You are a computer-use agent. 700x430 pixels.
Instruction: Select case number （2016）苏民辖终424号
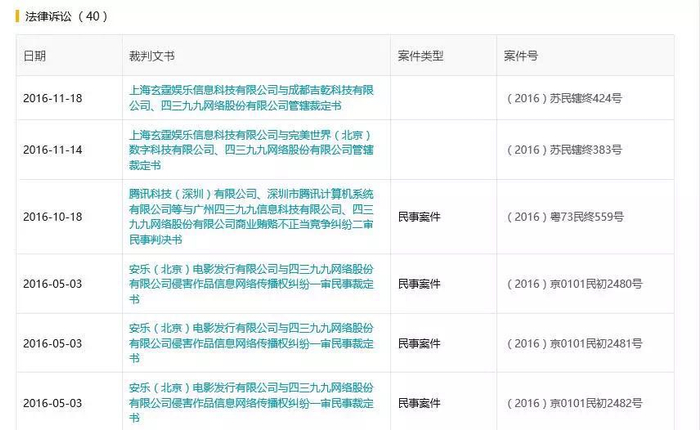pos(563,98)
